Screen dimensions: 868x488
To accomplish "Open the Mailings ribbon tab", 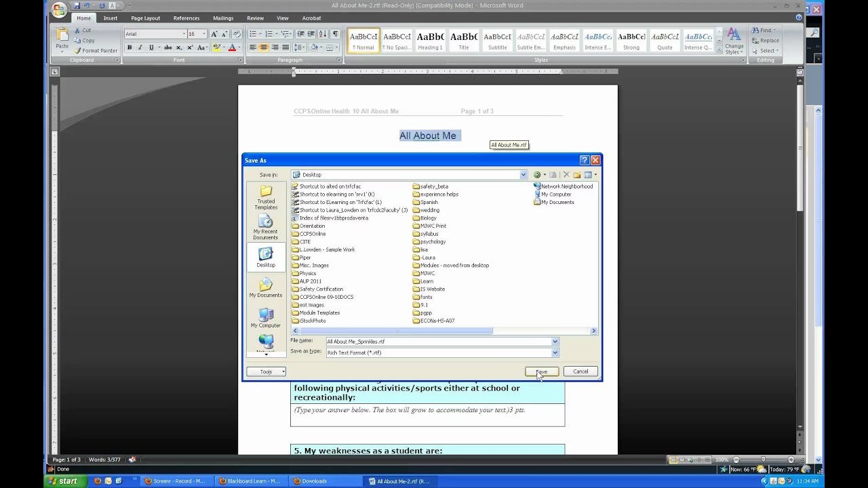I will 223,18.
